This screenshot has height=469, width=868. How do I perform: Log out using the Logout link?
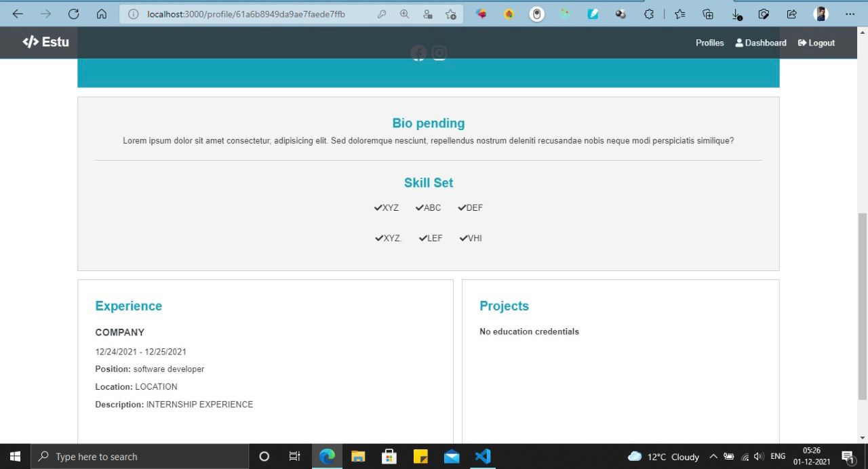point(816,42)
